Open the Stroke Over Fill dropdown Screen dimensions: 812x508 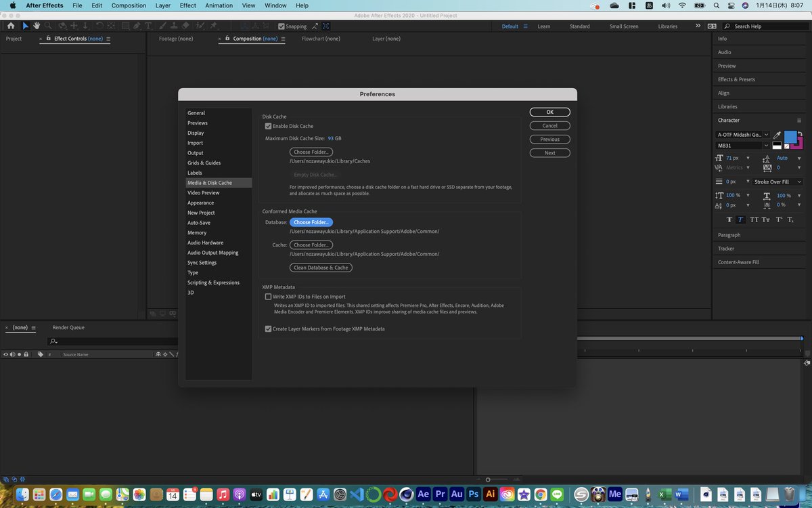coord(777,182)
